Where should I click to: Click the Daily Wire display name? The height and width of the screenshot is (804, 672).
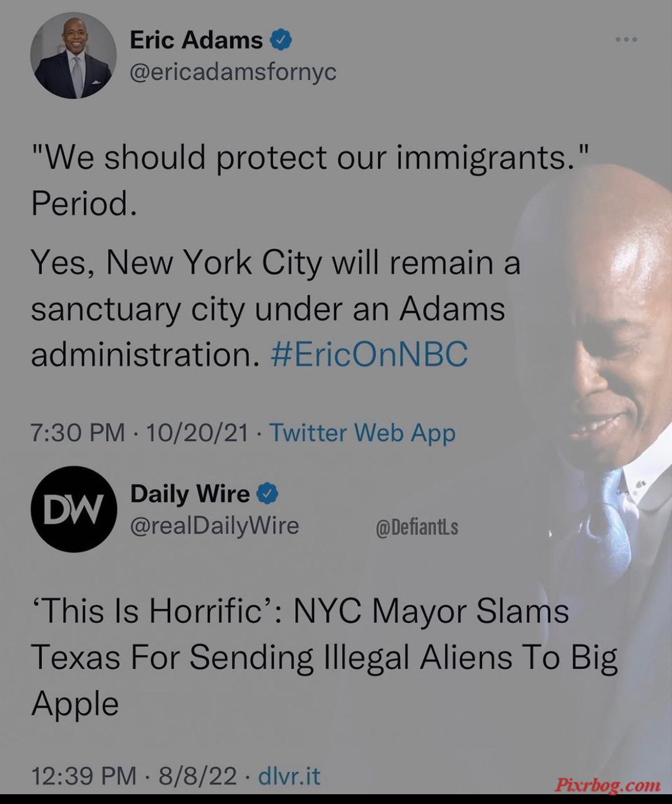[190, 494]
